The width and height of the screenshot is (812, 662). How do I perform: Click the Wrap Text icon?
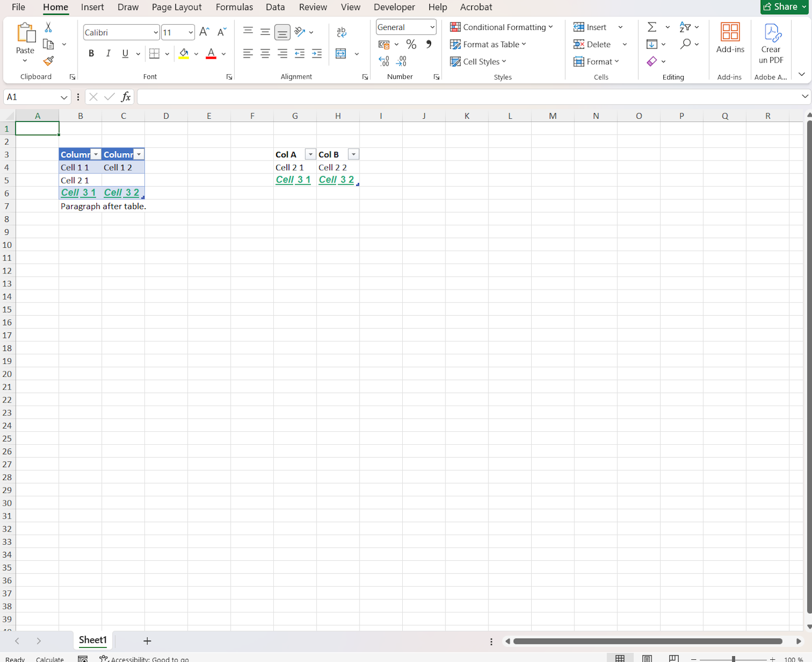pyautogui.click(x=342, y=32)
